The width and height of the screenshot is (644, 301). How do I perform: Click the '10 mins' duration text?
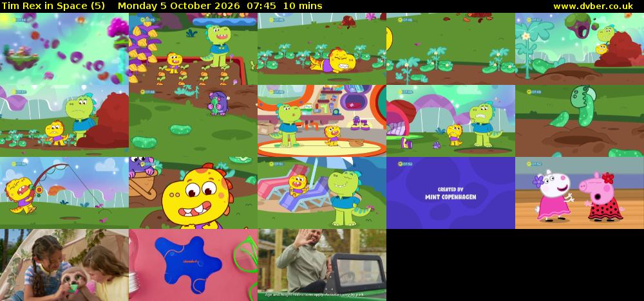tap(303, 6)
